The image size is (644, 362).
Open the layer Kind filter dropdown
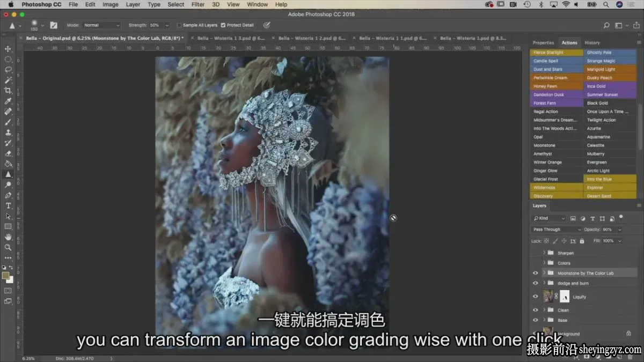coord(548,218)
